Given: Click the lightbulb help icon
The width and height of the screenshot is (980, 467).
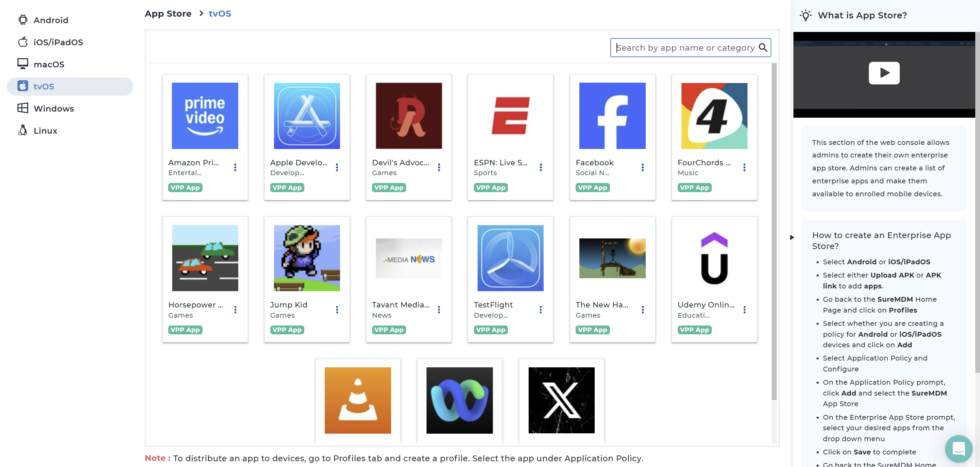Looking at the screenshot, I should [x=805, y=15].
